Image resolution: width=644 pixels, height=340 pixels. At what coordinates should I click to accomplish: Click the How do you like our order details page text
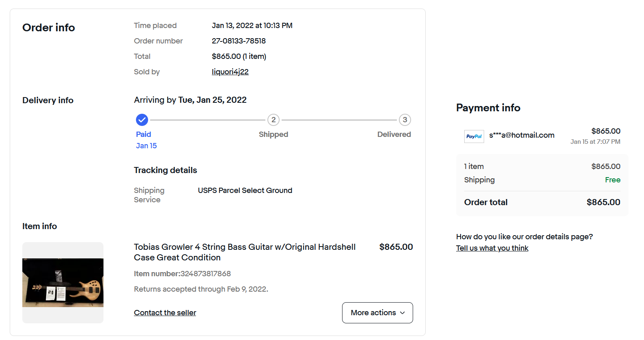[524, 237]
